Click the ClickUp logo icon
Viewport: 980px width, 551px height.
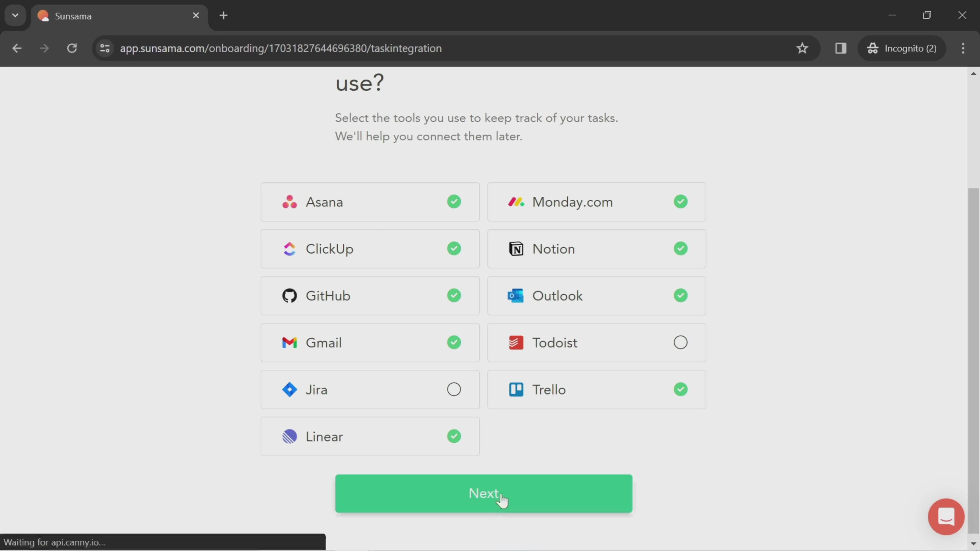coord(289,249)
